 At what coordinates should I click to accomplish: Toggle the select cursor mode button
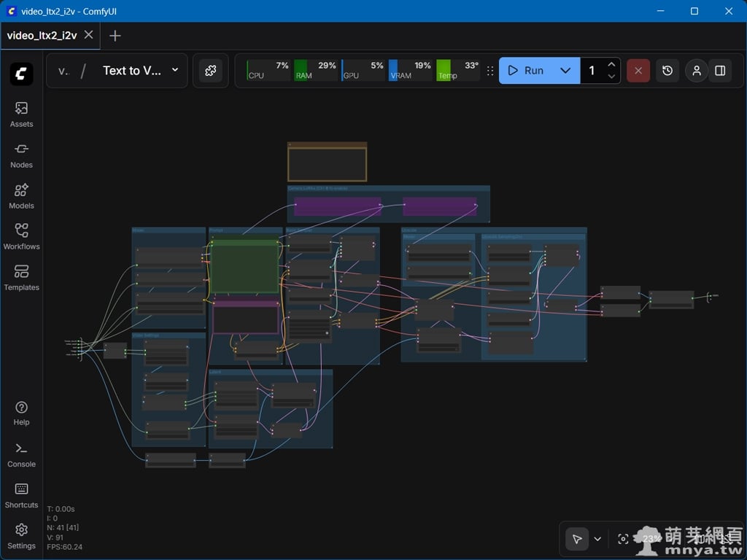click(577, 539)
